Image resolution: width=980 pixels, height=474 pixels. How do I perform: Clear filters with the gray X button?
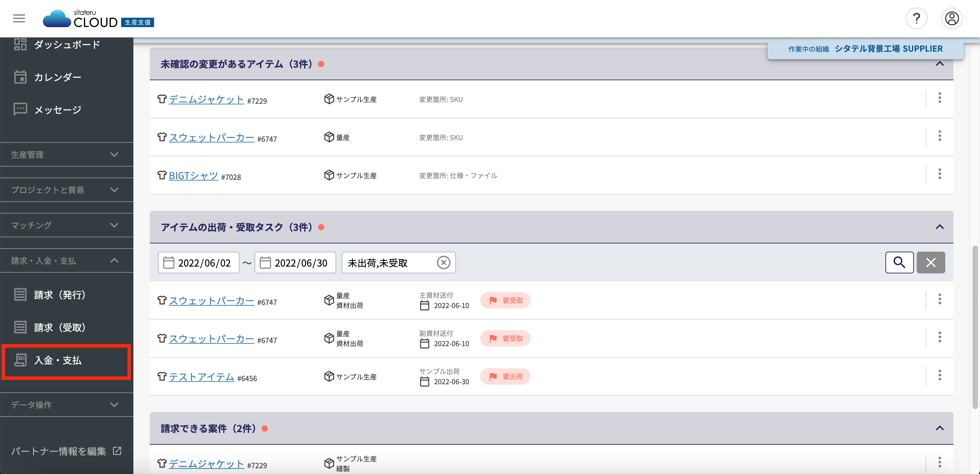point(931,262)
